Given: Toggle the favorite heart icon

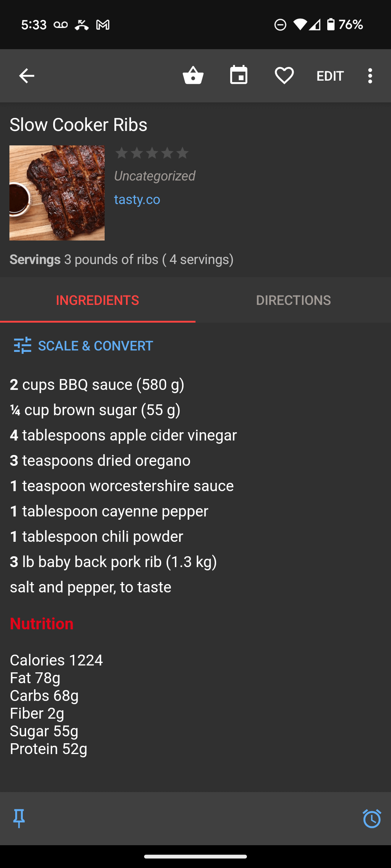Looking at the screenshot, I should click(284, 76).
